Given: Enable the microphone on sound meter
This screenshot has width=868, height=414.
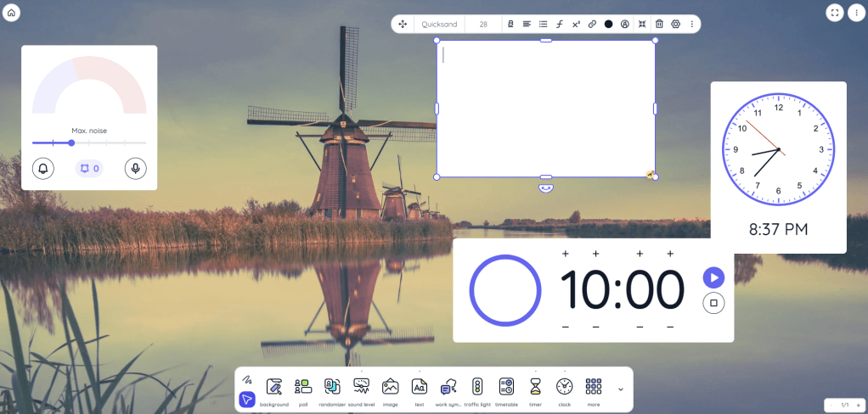Looking at the screenshot, I should (x=134, y=168).
